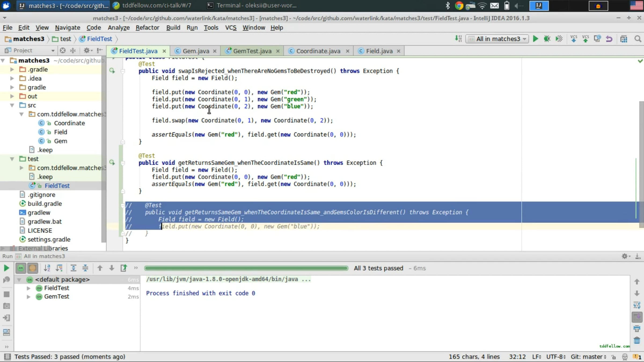Run with Coverage icon in main toolbar
This screenshot has height=362, width=644.
[x=559, y=39]
